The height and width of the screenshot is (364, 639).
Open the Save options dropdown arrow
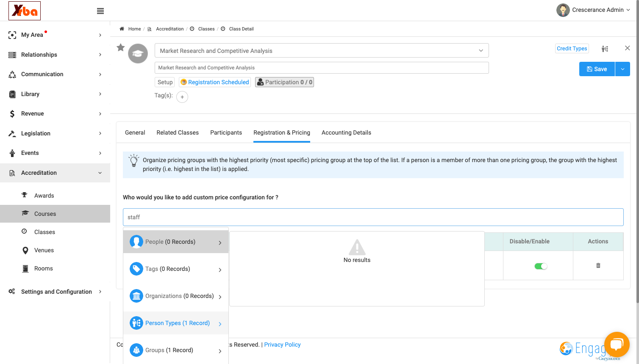coord(622,69)
